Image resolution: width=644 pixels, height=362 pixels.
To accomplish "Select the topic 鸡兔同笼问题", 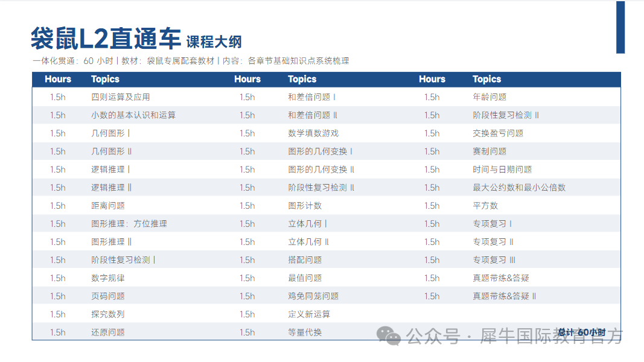I will [x=313, y=296].
